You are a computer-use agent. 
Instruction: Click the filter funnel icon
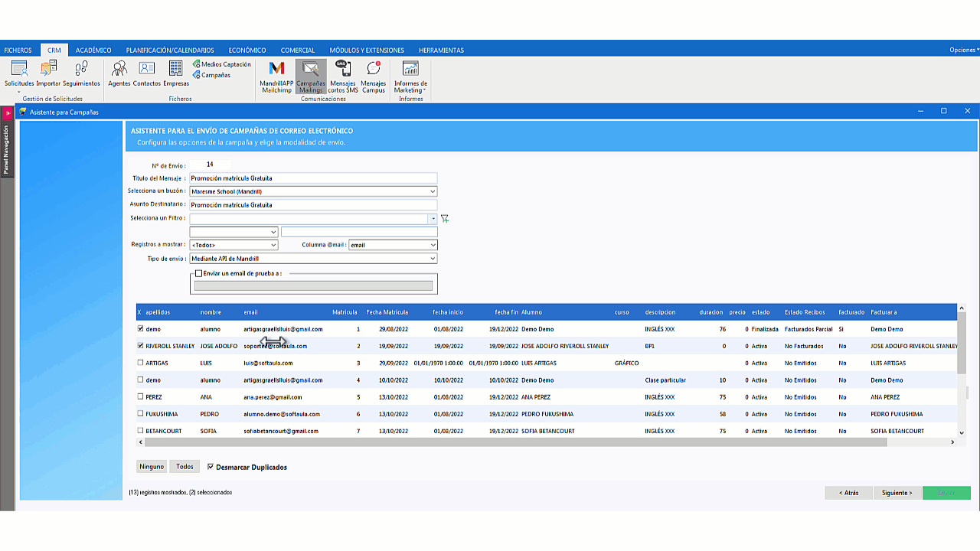(x=445, y=219)
